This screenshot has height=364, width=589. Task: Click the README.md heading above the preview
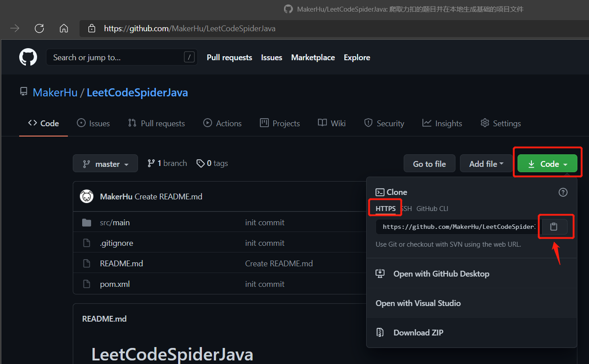click(104, 319)
